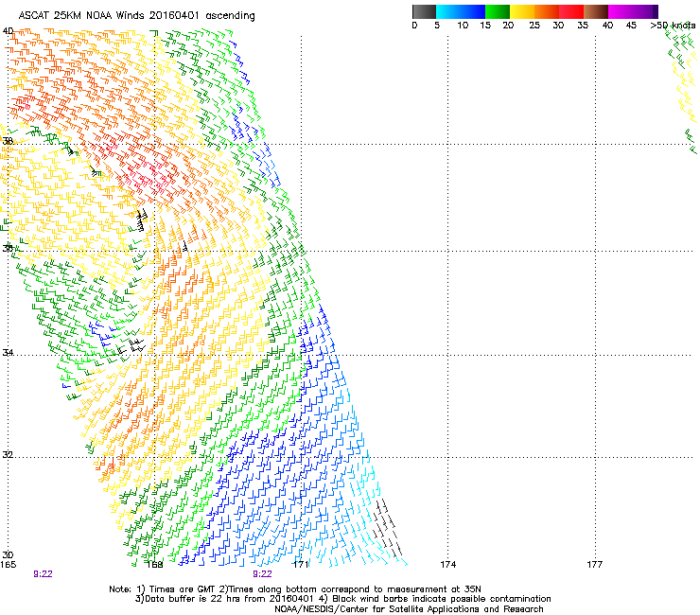Click the longitude label 168
The image size is (700, 615).
(x=154, y=565)
